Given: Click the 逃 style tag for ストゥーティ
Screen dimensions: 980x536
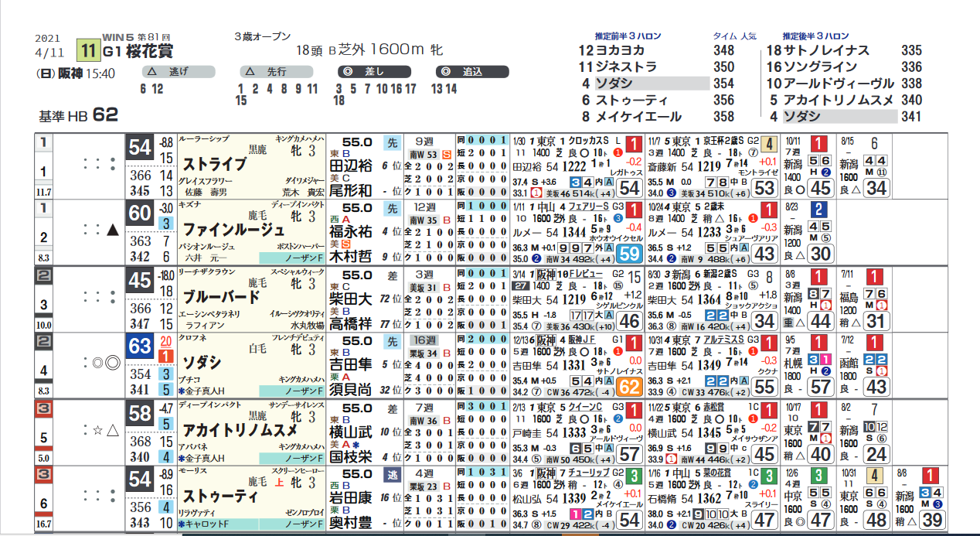Looking at the screenshot, I should [x=391, y=475].
